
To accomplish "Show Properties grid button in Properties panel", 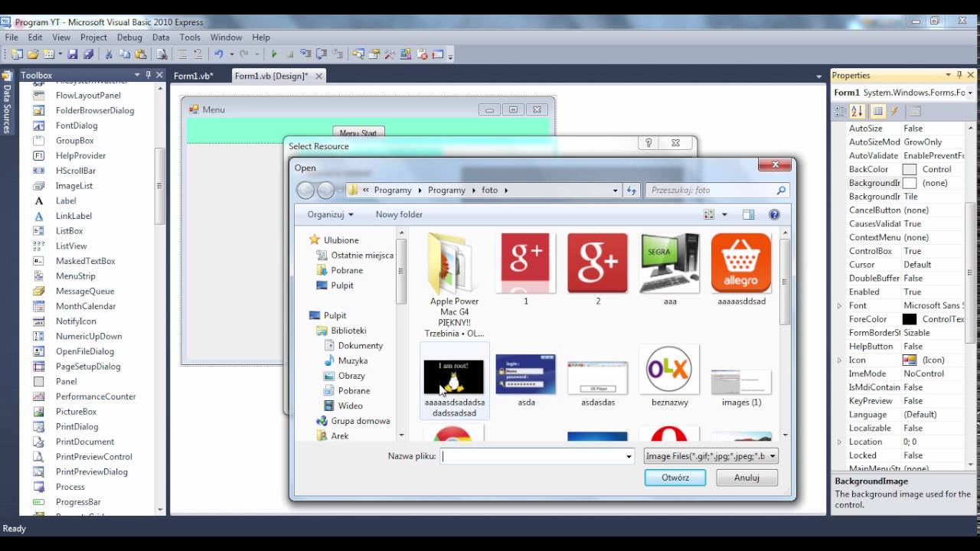I will coord(877,112).
